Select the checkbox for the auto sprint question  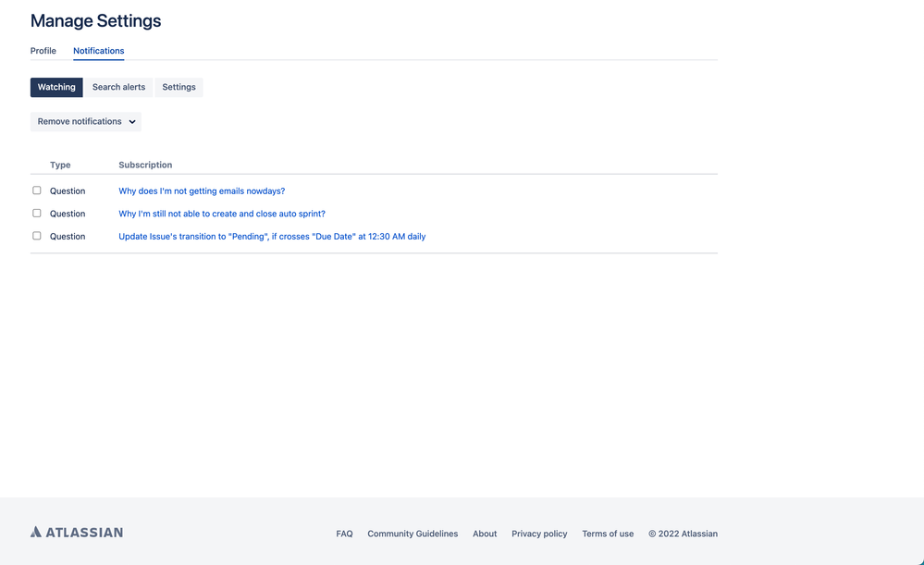pyautogui.click(x=36, y=213)
